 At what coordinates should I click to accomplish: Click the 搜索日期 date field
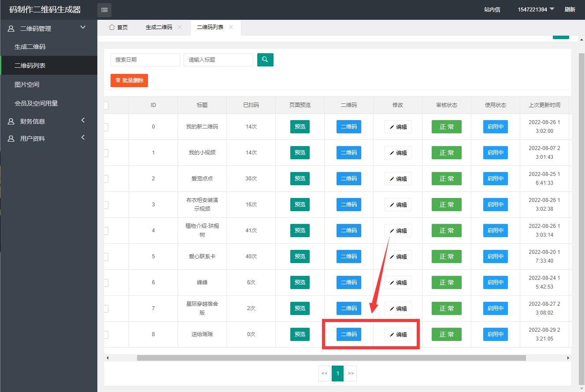[145, 59]
